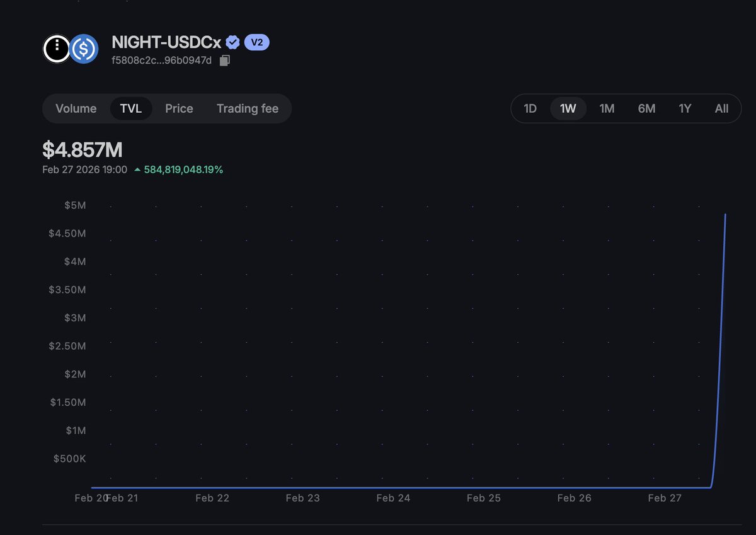Set chart range to 1M
The width and height of the screenshot is (756, 535).
pos(607,108)
